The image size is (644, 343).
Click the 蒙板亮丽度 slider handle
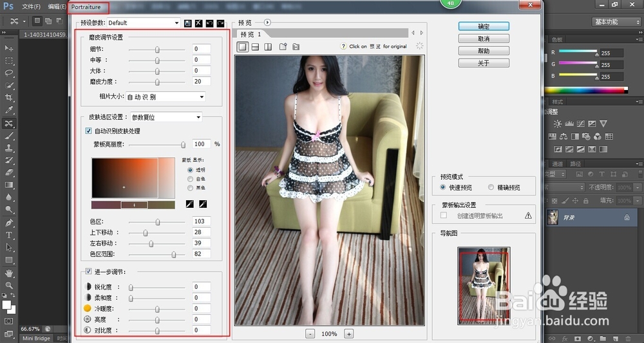click(183, 144)
